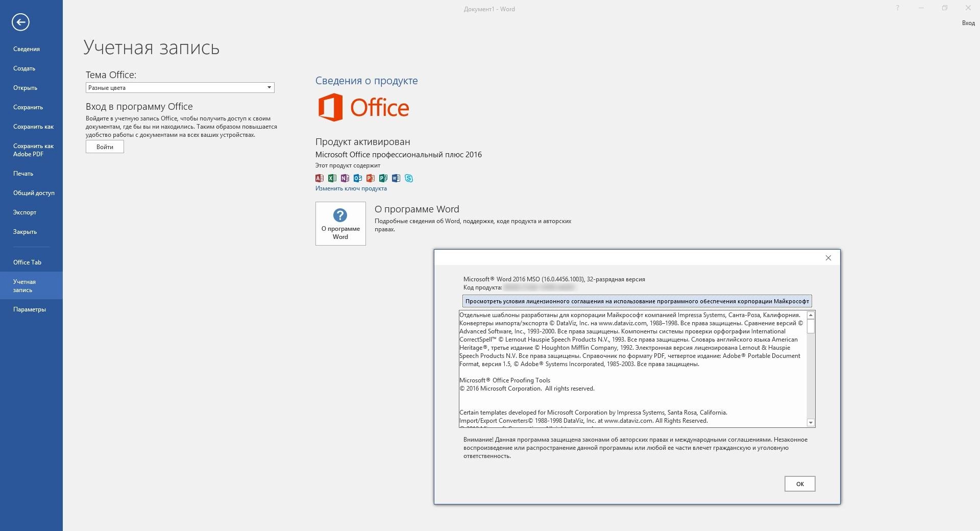The height and width of the screenshot is (531, 980).
Task: Click the Word icon in product list
Action: point(396,178)
